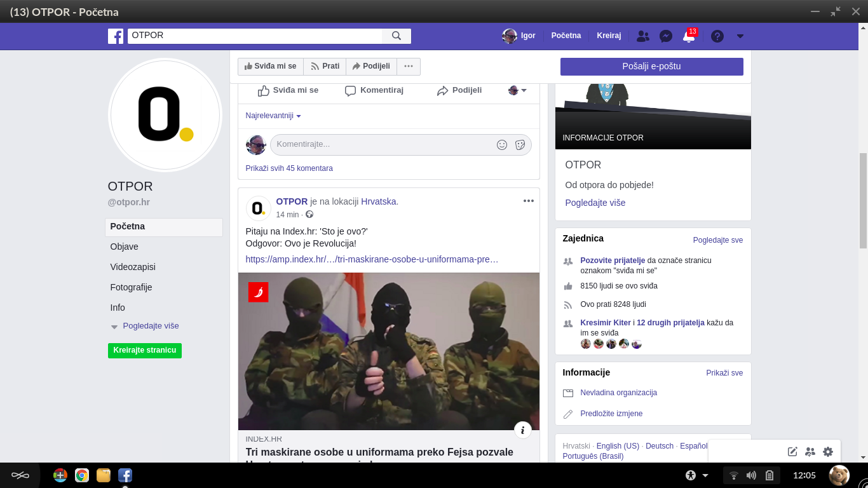Open the account menu caret at top right

click(x=740, y=36)
